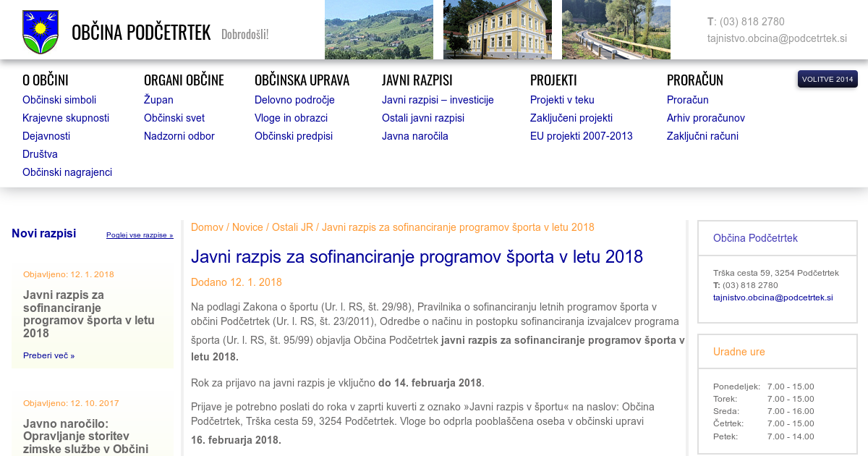Click the OBČINA PODČETRTEK site title
868x456 pixels.
[141, 33]
